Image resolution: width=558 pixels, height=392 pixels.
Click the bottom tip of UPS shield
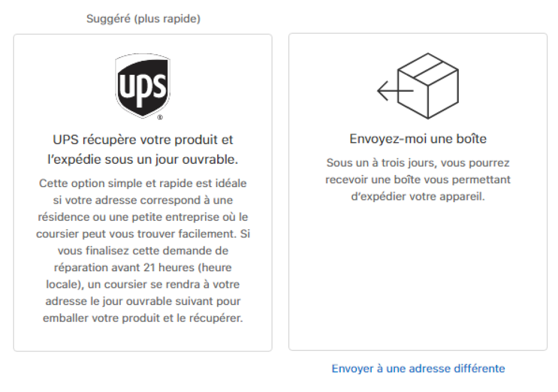click(142, 115)
